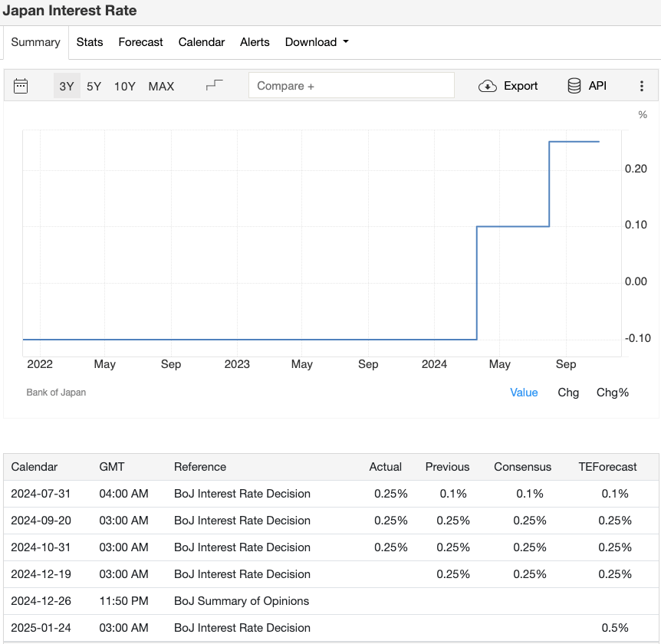Keep Value mode selected for the chart
661x644 pixels.
(524, 393)
